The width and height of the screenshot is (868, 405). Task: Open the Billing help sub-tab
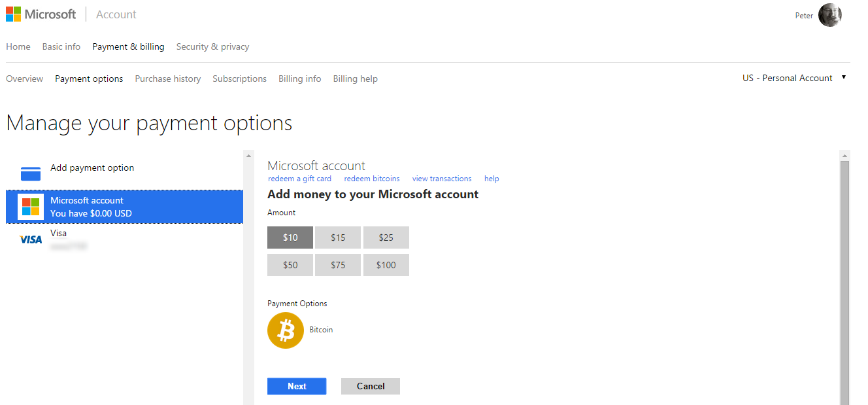pyautogui.click(x=356, y=79)
